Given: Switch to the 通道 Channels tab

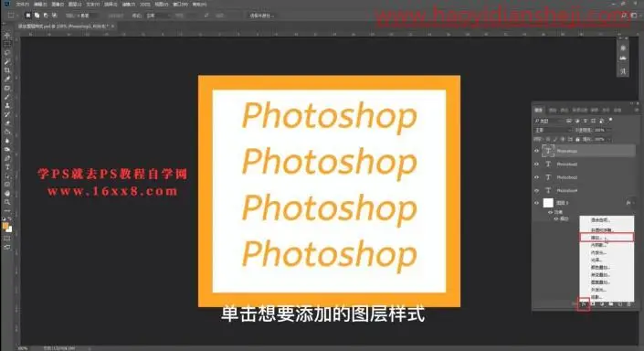Looking at the screenshot, I should (x=553, y=111).
